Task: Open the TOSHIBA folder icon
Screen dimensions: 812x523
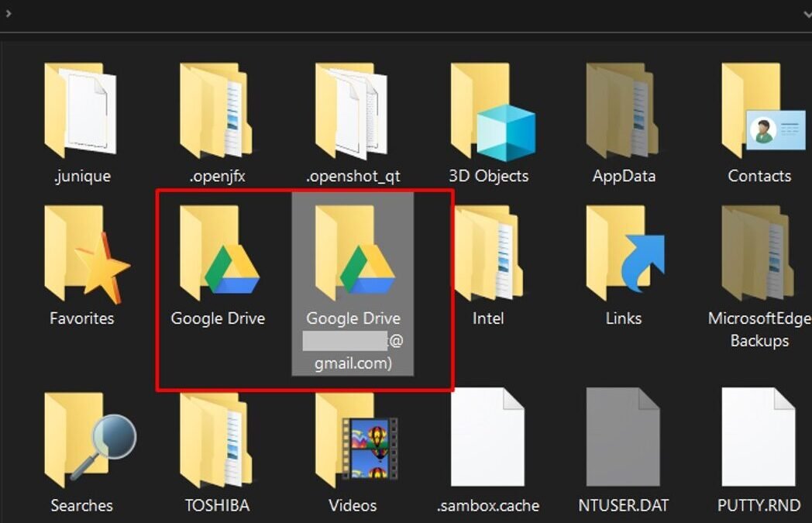Action: coord(216,440)
